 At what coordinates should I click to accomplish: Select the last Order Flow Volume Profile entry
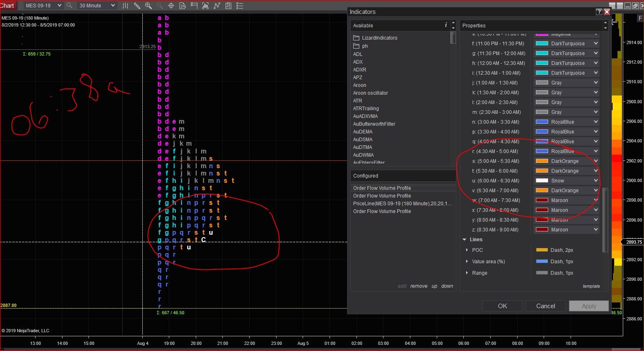coord(403,211)
